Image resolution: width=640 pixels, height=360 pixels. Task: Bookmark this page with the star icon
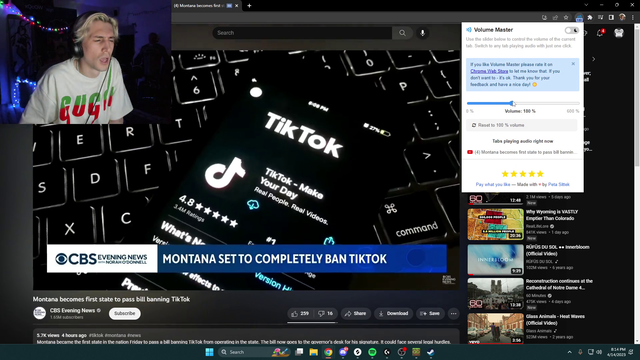[x=566, y=18]
